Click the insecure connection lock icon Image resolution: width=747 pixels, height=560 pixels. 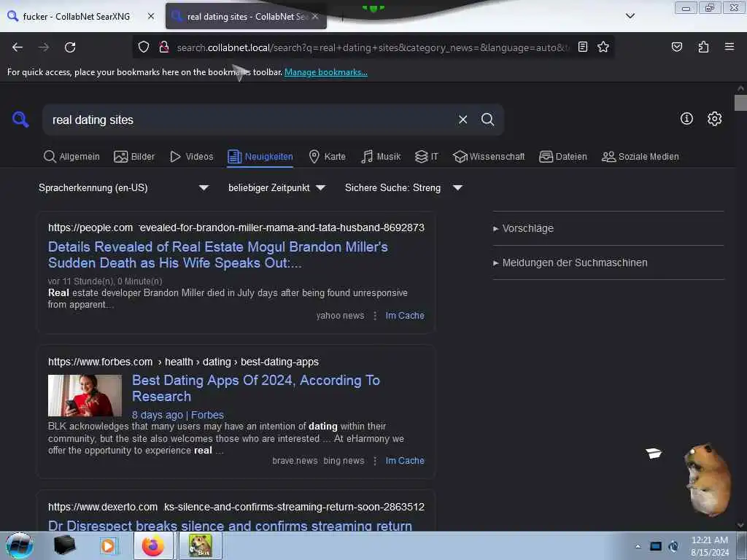pos(164,47)
